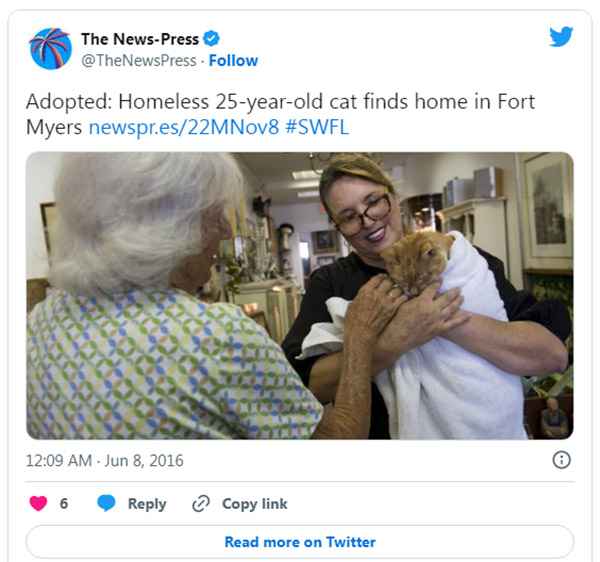Open the tweet info circle icon
The height and width of the screenshot is (562, 600).
tap(561, 459)
